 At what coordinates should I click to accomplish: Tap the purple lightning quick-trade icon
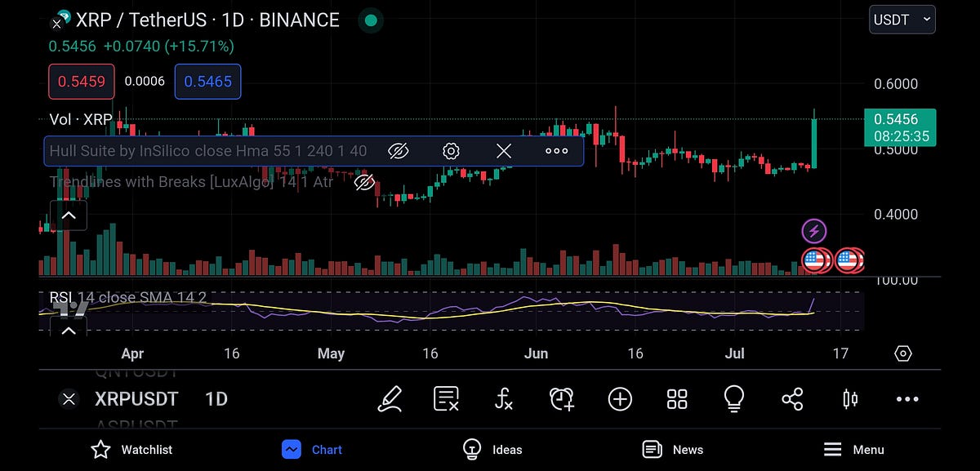(814, 231)
